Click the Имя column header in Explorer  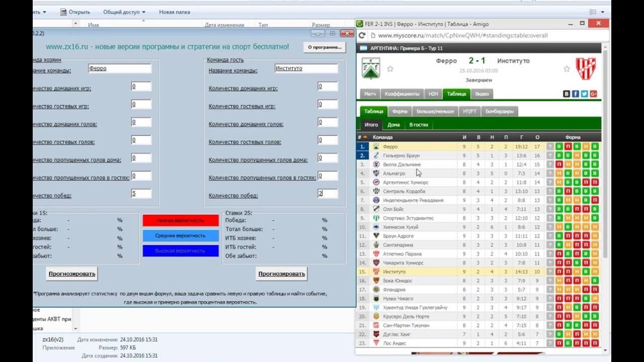tap(93, 25)
